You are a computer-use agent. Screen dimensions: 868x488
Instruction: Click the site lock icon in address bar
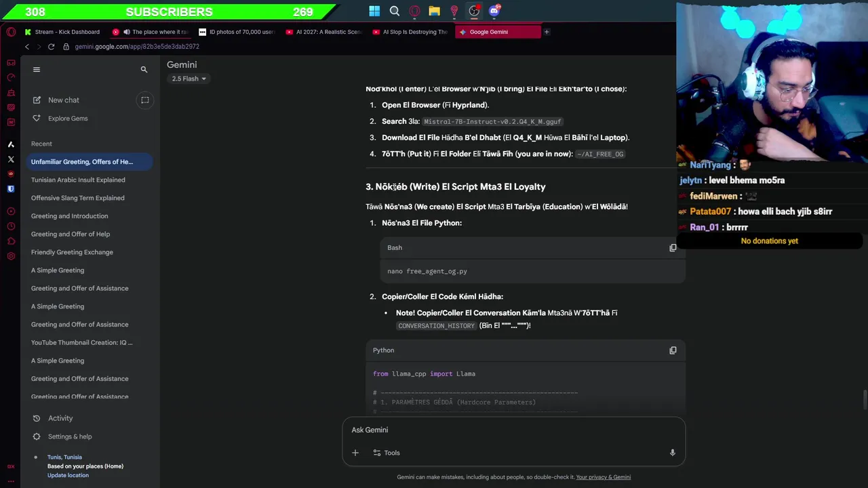point(66,47)
